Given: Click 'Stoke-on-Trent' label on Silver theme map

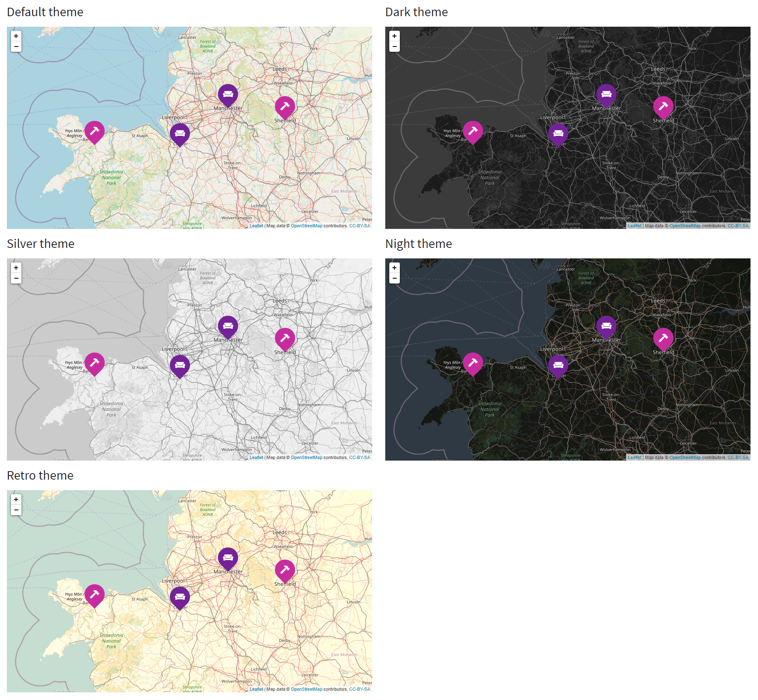Looking at the screenshot, I should pos(233,397).
